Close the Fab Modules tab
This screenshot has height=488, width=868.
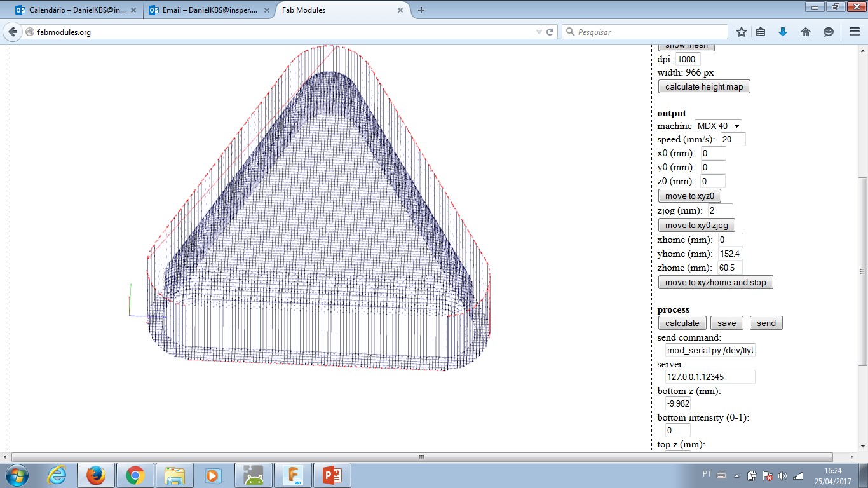coord(400,10)
